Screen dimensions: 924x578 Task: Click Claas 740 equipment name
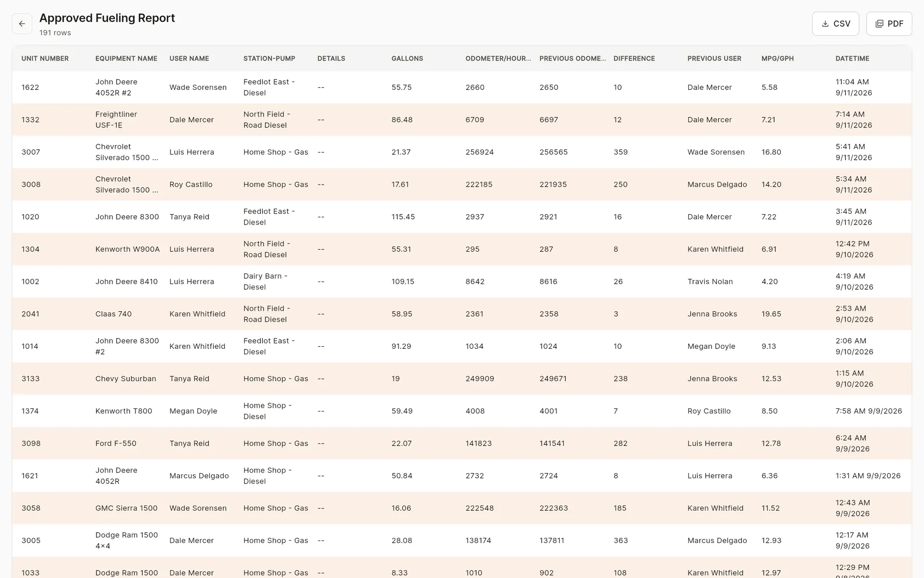113,314
